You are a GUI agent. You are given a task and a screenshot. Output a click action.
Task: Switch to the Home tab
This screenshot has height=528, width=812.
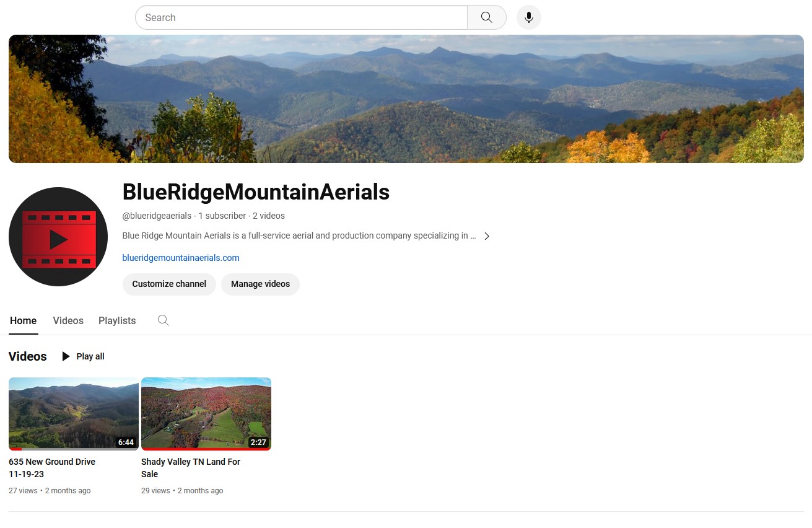click(x=24, y=320)
